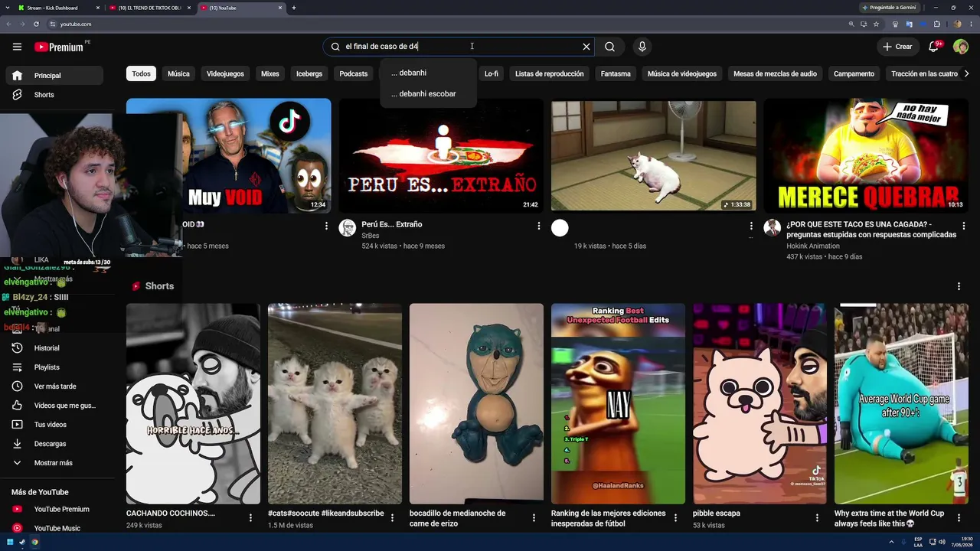Open Videos que me gustan
Screen dimensions: 980x551
tap(54, 406)
